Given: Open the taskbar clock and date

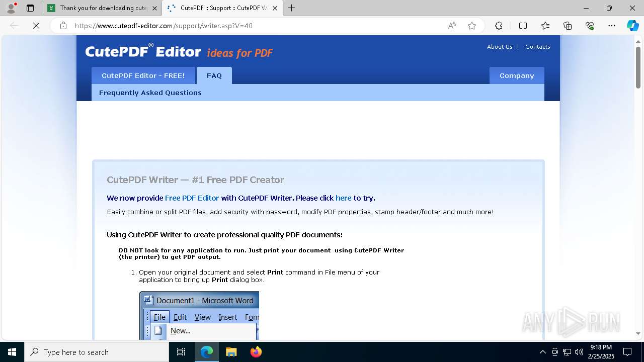Looking at the screenshot, I should [x=601, y=352].
